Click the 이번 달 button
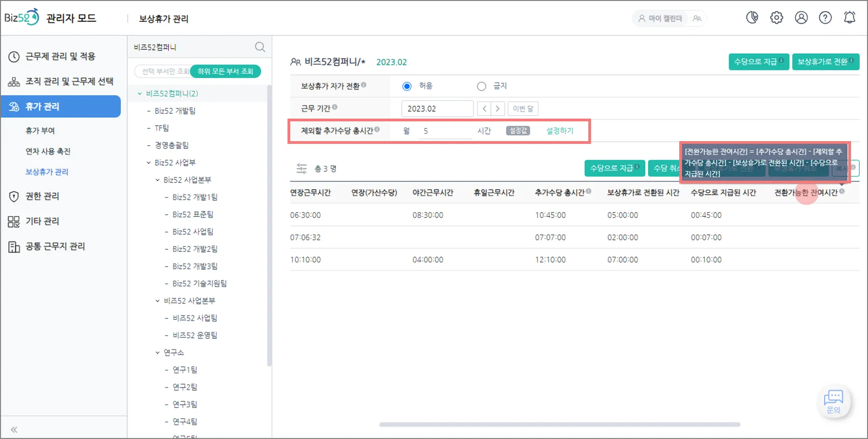 pos(523,109)
